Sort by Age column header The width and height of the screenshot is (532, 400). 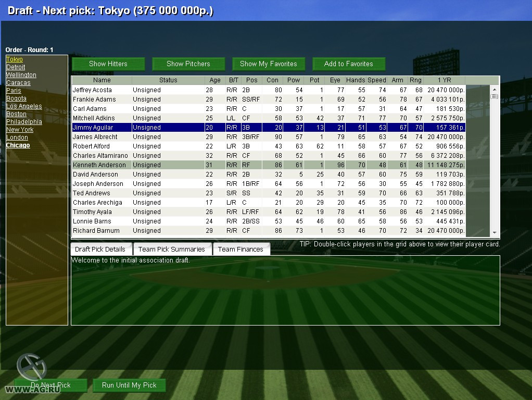(x=215, y=80)
